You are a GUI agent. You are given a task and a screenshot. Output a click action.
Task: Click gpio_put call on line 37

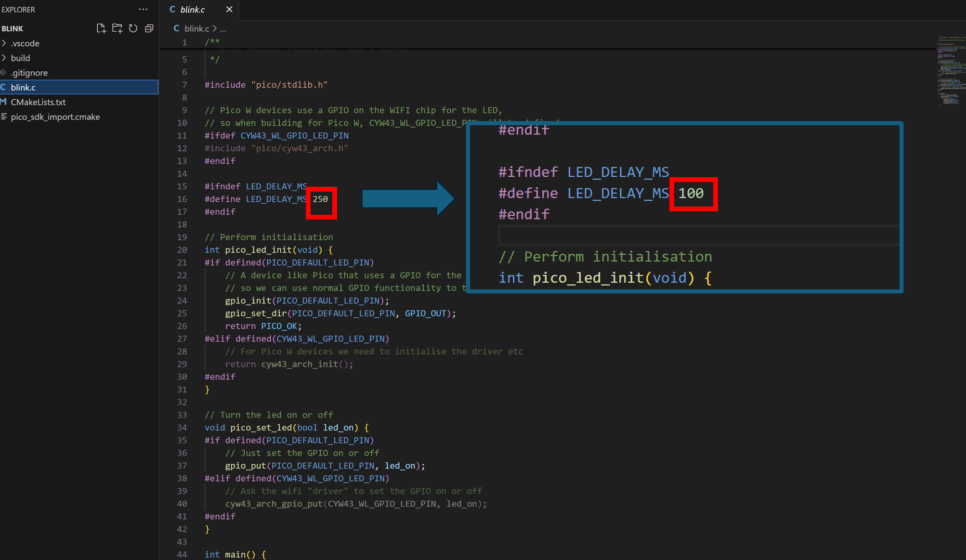tap(246, 466)
